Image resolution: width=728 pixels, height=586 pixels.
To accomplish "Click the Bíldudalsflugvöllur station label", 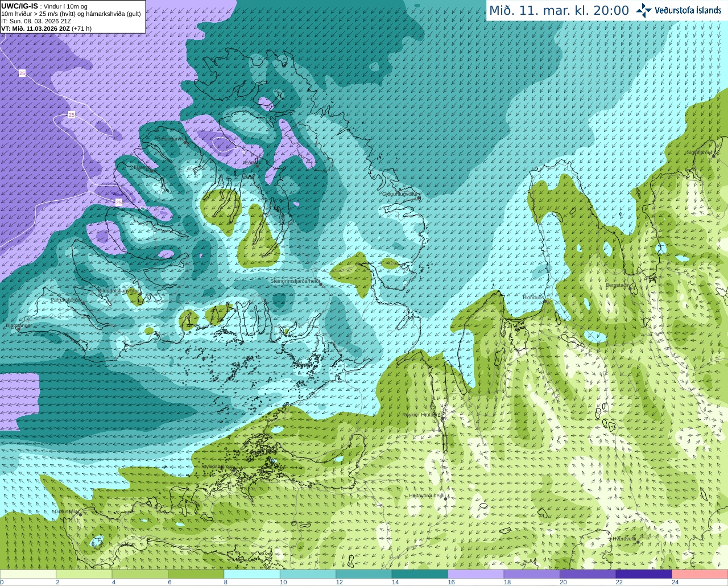I will pos(118,291).
